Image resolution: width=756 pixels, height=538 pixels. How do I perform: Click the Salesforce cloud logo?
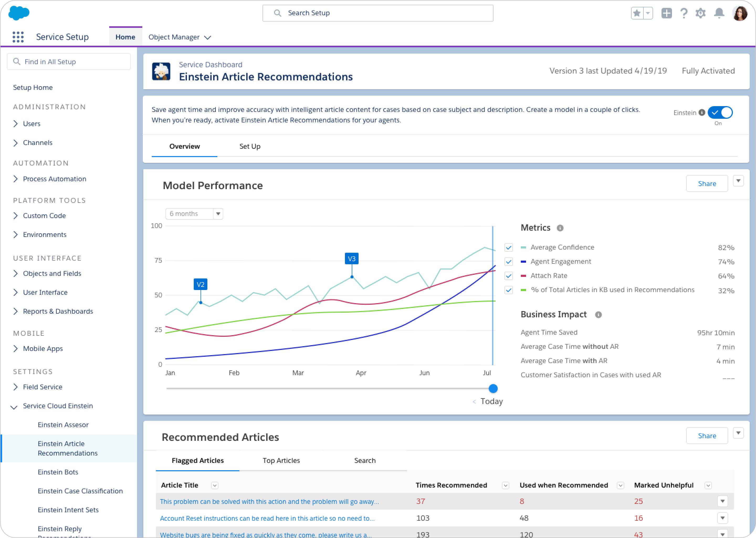click(x=19, y=13)
